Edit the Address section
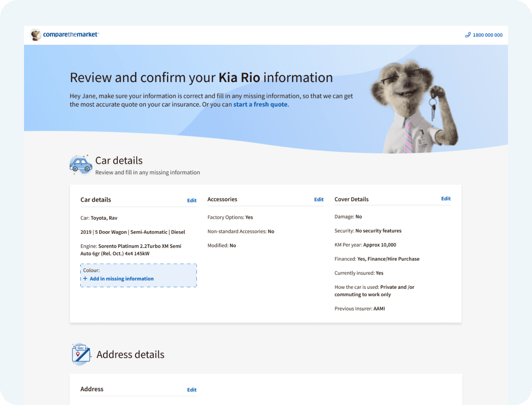This screenshot has height=405, width=532. [192, 390]
